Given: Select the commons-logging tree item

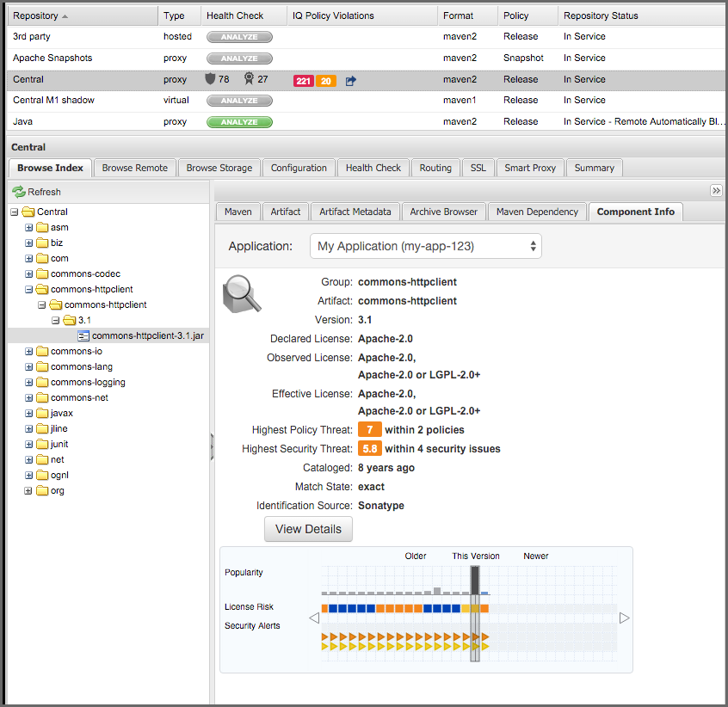Looking at the screenshot, I should point(88,382).
